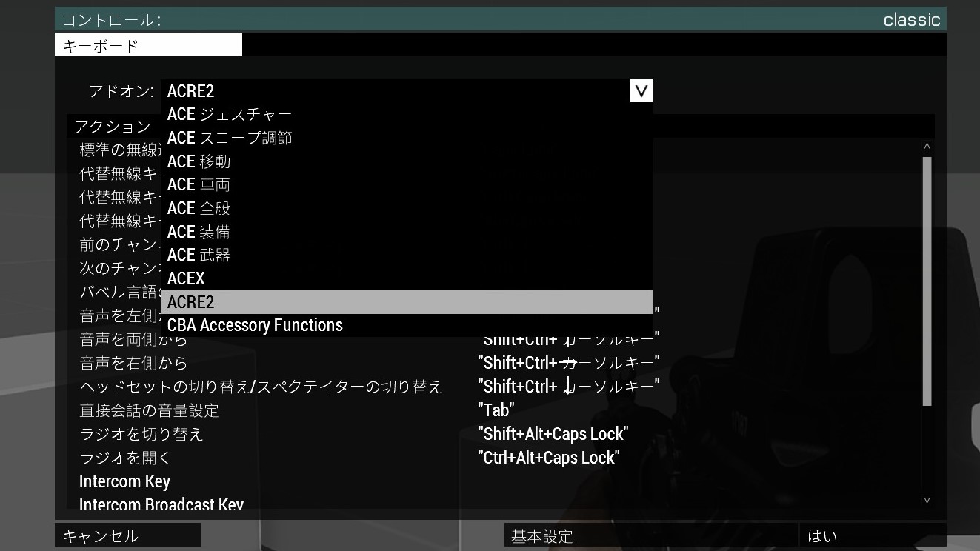This screenshot has width=980, height=551.
Task: Select Intercom Broadcast Key action row
Action: [x=494, y=502]
